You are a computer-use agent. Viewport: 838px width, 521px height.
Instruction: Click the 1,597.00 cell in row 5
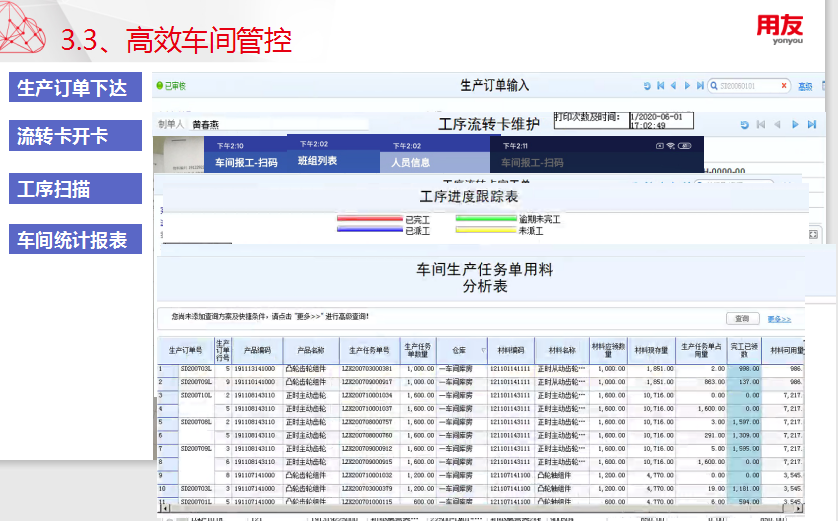click(746, 422)
